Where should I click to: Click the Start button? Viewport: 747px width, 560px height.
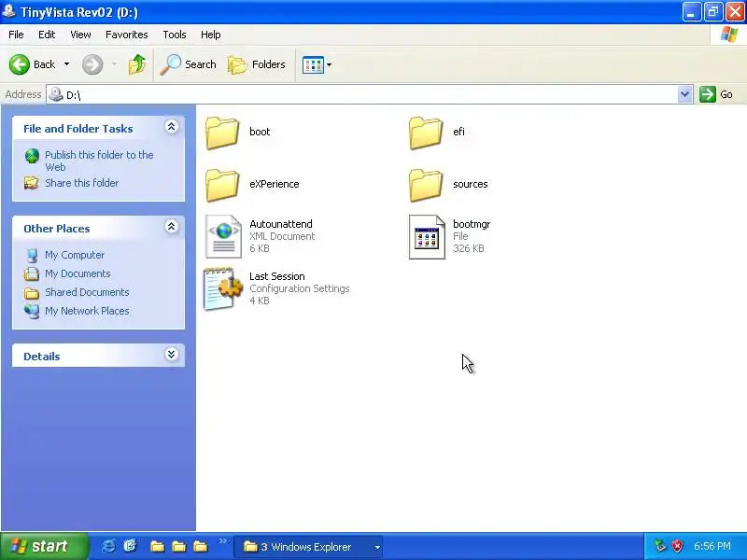(x=44, y=546)
